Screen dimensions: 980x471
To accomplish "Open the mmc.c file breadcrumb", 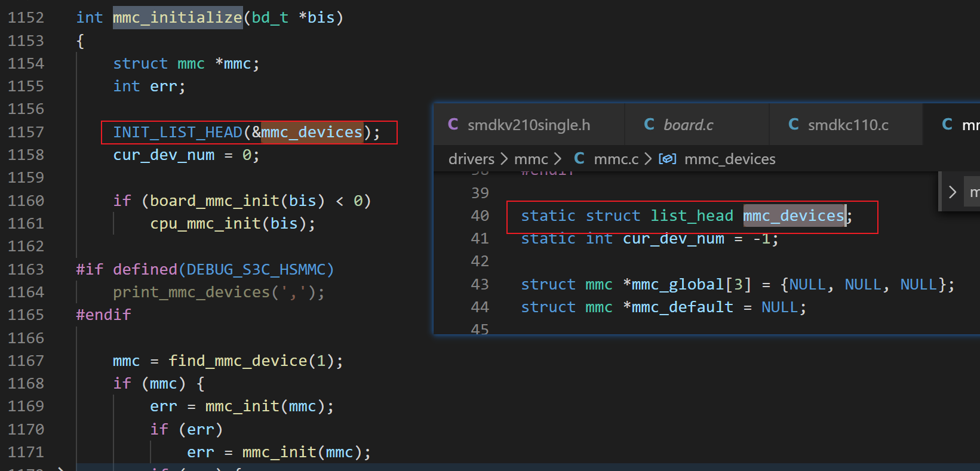I will tap(616, 159).
